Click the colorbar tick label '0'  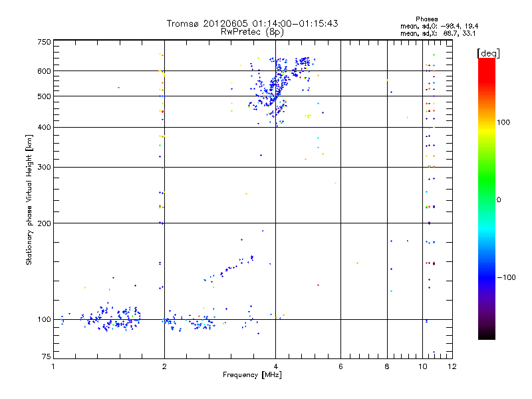499,200
